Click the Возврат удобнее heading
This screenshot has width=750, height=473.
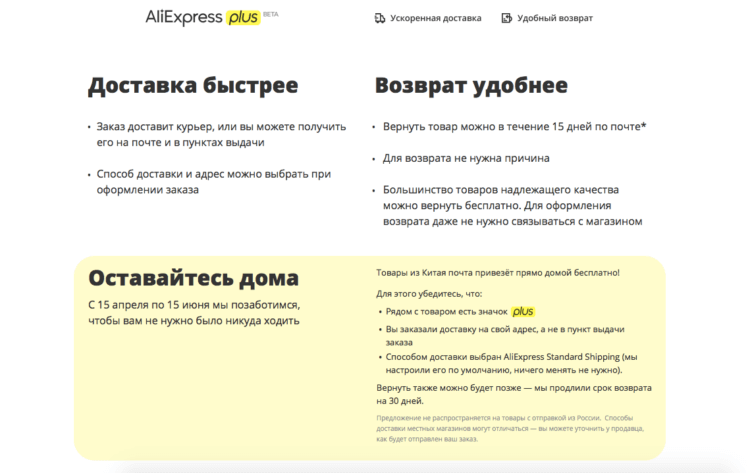[471, 86]
